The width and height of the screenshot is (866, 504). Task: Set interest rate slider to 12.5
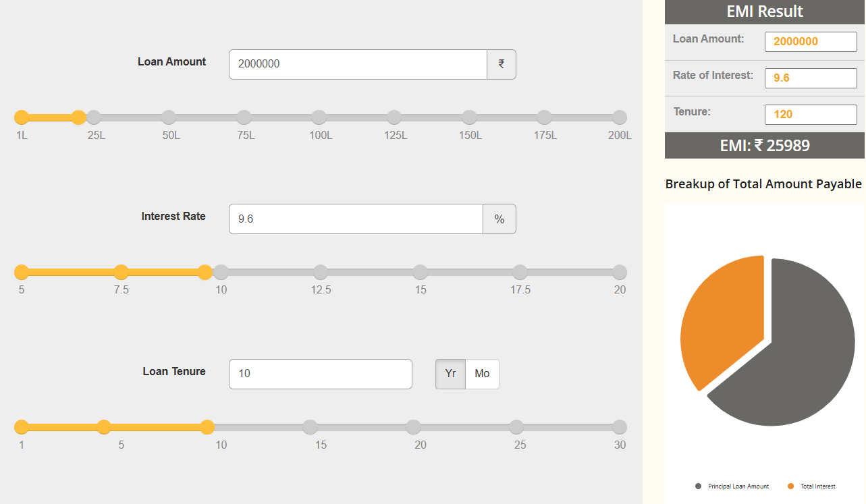click(x=320, y=272)
